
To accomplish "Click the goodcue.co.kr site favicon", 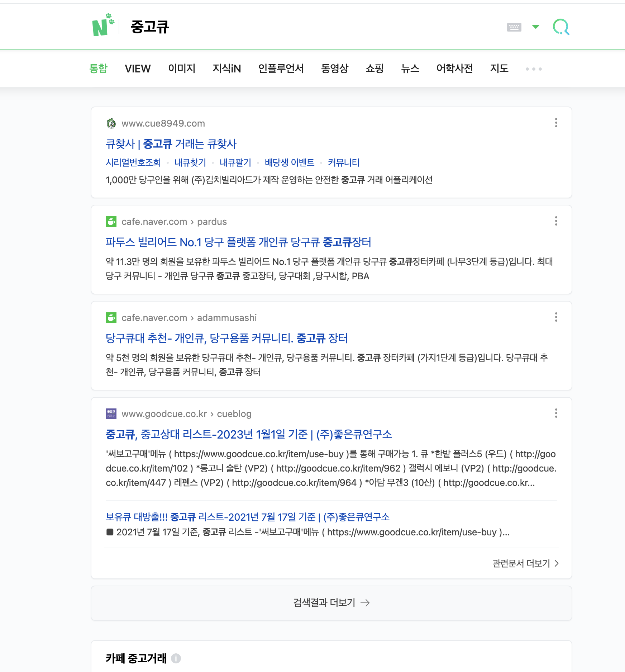I will pos(111,414).
